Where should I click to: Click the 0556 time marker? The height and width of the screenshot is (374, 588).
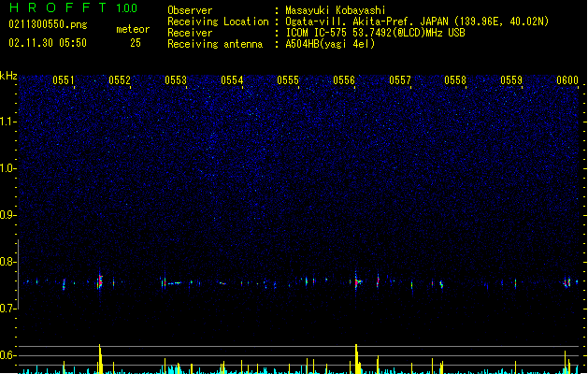point(344,80)
